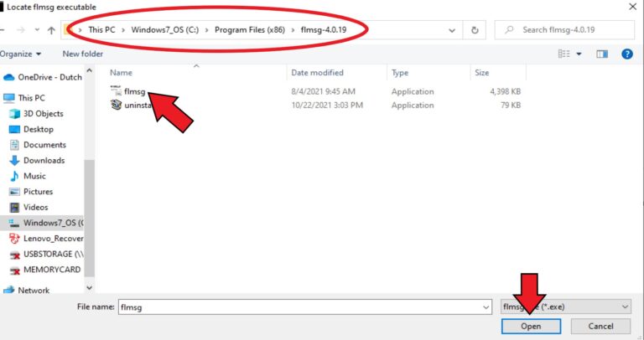Open 3D Objects folder
This screenshot has width=644, height=340.
36,114
